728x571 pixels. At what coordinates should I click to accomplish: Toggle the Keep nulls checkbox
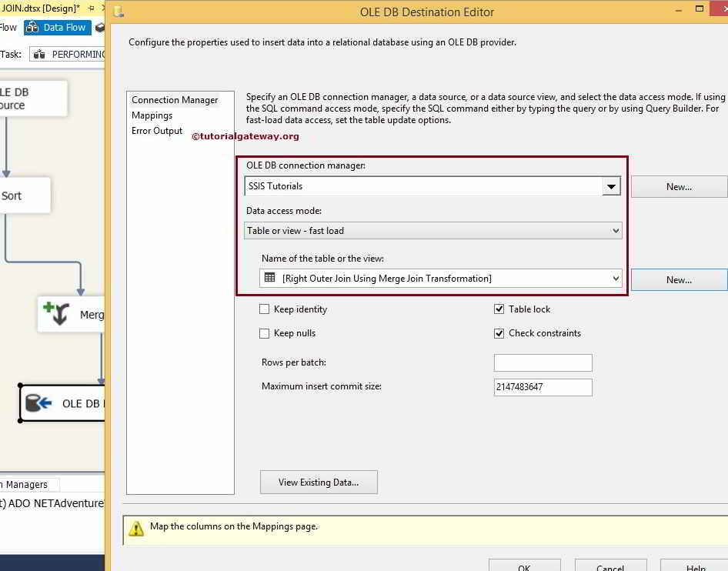[x=264, y=333]
